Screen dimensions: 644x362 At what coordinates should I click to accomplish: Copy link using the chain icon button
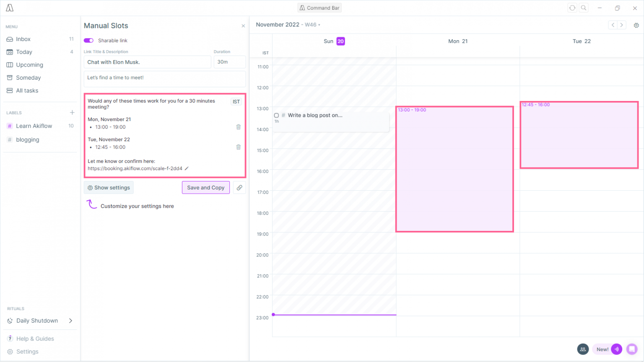(x=239, y=188)
